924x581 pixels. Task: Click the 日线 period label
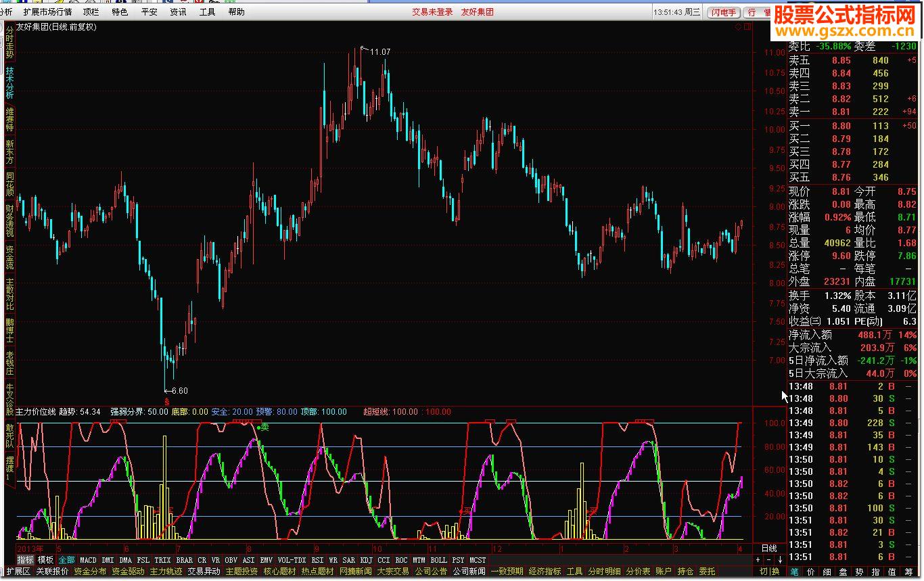pyautogui.click(x=769, y=549)
